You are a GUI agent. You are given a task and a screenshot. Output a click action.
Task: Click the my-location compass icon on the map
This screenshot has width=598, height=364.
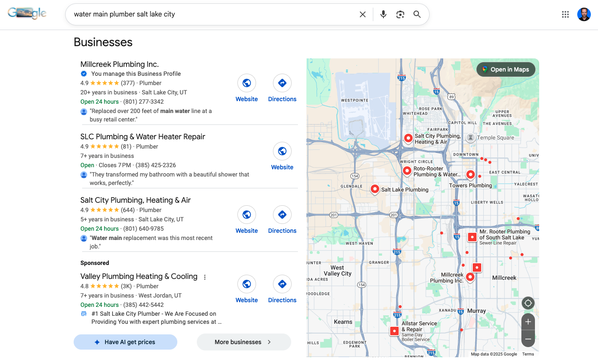[528, 303]
